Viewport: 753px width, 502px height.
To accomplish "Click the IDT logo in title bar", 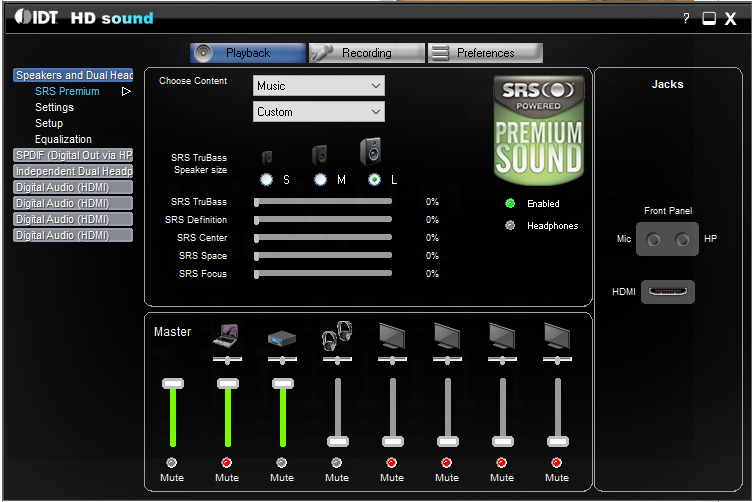I will pos(36,17).
